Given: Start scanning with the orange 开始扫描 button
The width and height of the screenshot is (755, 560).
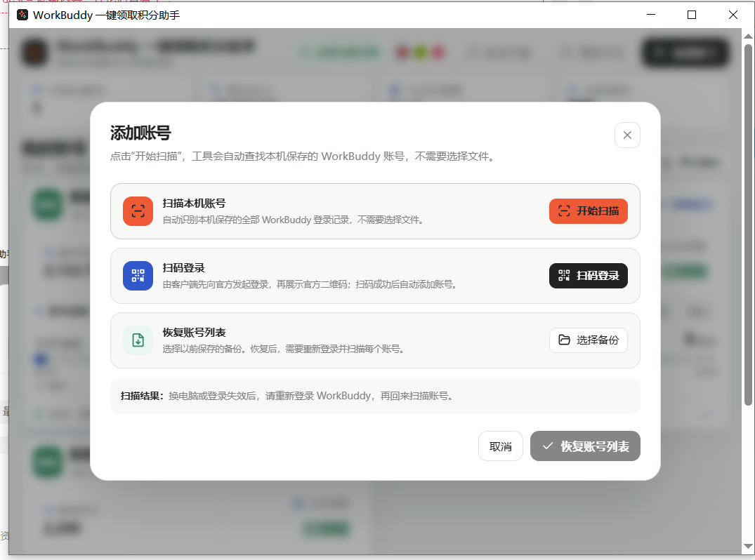Looking at the screenshot, I should (589, 211).
